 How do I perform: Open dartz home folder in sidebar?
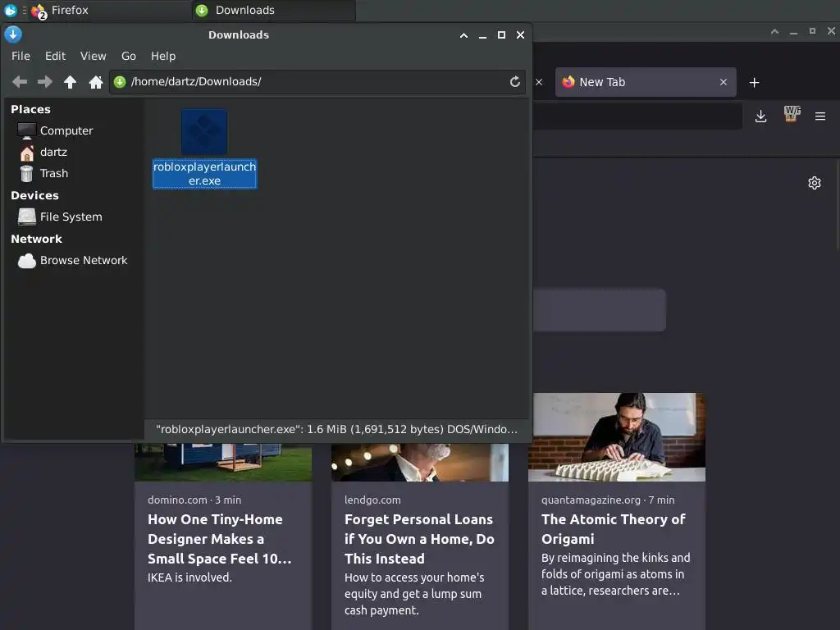[x=43, y=152]
